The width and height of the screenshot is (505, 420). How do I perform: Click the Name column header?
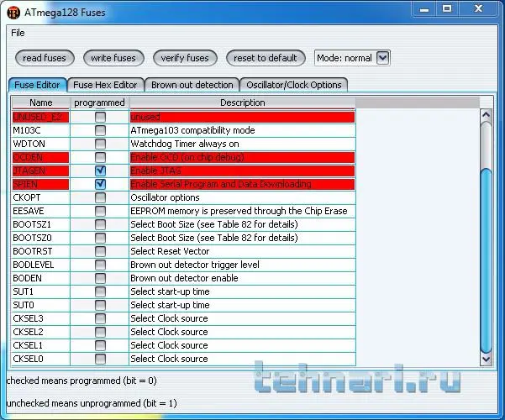pyautogui.click(x=41, y=102)
